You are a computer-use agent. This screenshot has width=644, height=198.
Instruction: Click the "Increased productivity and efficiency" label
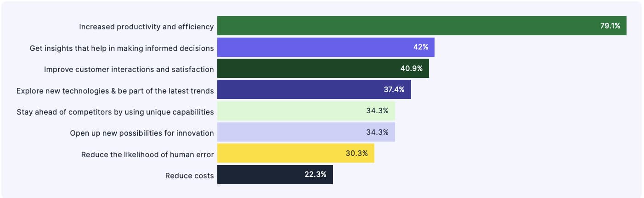[146, 27]
